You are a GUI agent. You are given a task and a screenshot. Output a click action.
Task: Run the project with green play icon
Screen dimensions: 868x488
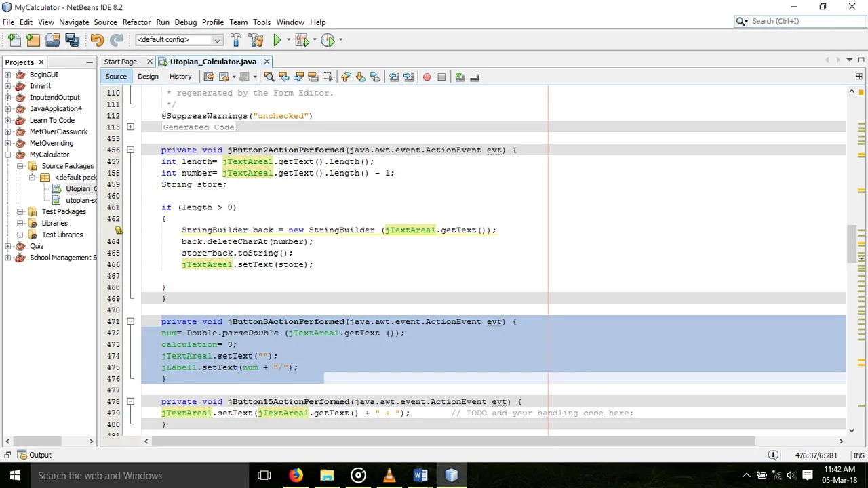[277, 40]
